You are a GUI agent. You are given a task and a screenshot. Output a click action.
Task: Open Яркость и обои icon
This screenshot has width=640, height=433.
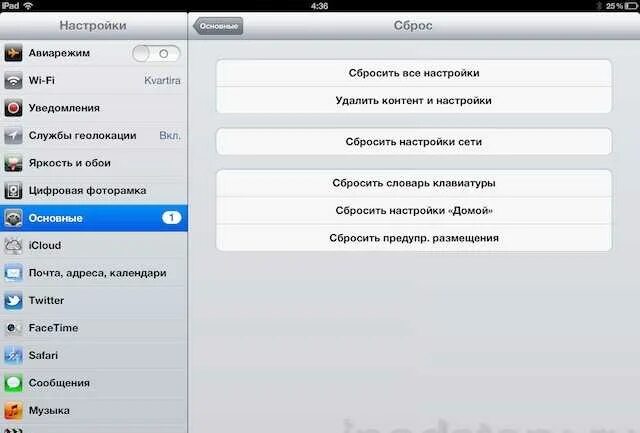pos(13,163)
